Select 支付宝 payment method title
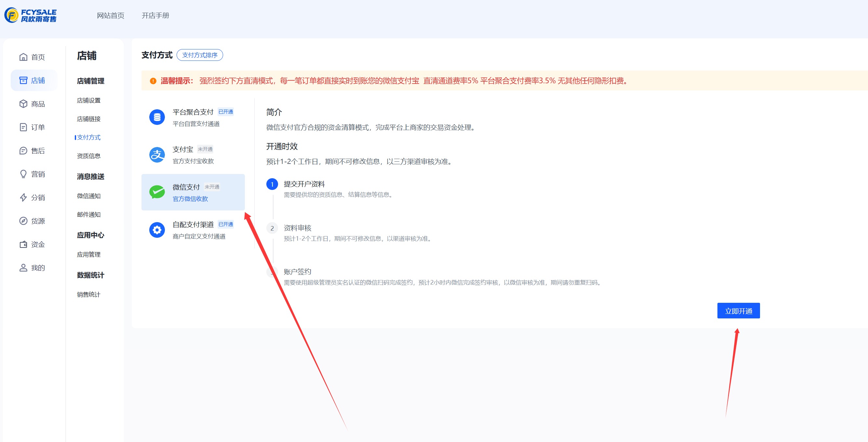The image size is (868, 442). [183, 149]
